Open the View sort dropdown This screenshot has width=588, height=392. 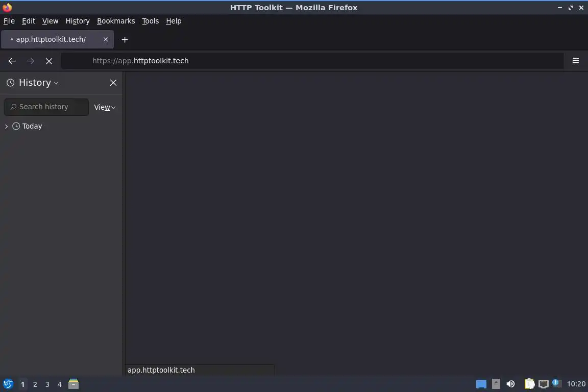(x=105, y=107)
